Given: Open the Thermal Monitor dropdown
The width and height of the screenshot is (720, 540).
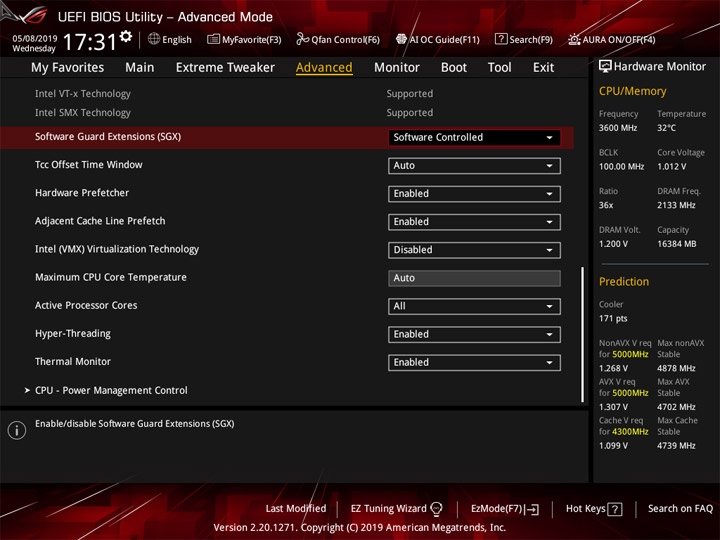Looking at the screenshot, I should tap(474, 362).
